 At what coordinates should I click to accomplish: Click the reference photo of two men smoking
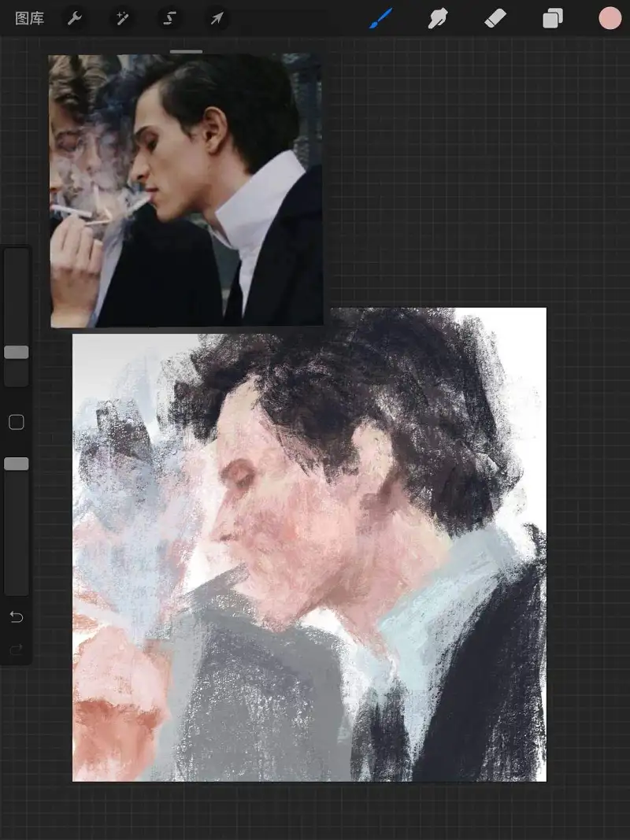coord(187,191)
